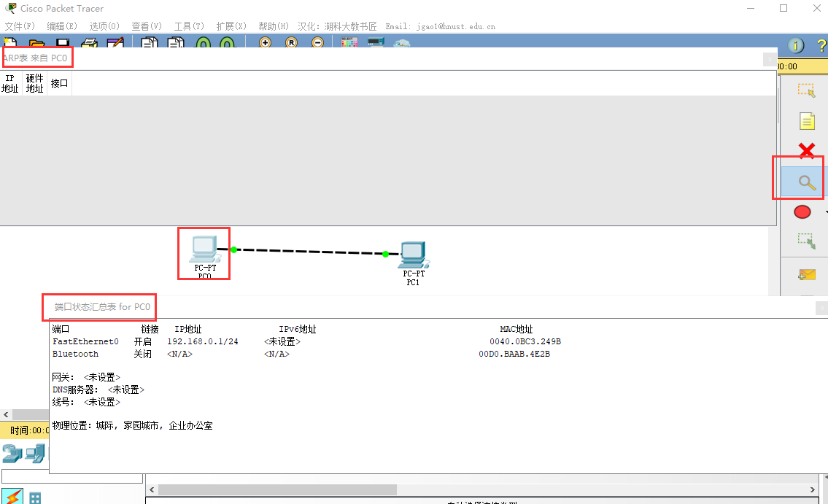Click the device name field under device icons
Viewport: 828px width, 504px height.
[x=72, y=476]
